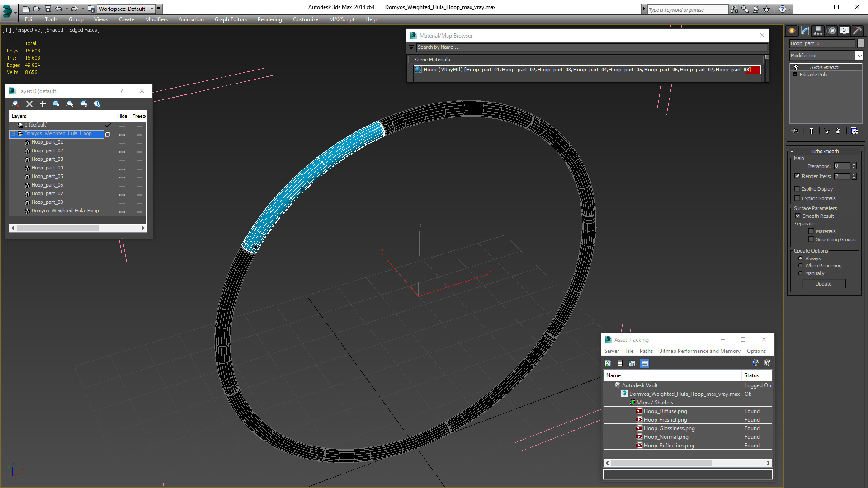Viewport: 868px width, 488px height.
Task: Switch Asset Tracking to table view icon
Action: click(x=645, y=363)
